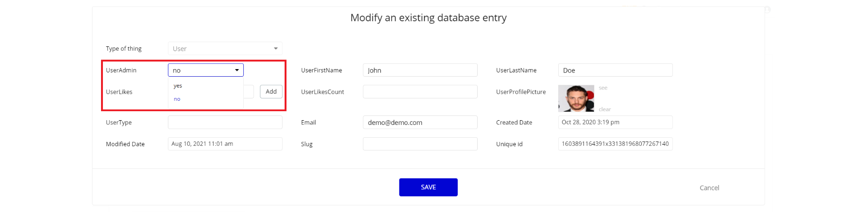Cancel the database entry modification

[x=710, y=188]
